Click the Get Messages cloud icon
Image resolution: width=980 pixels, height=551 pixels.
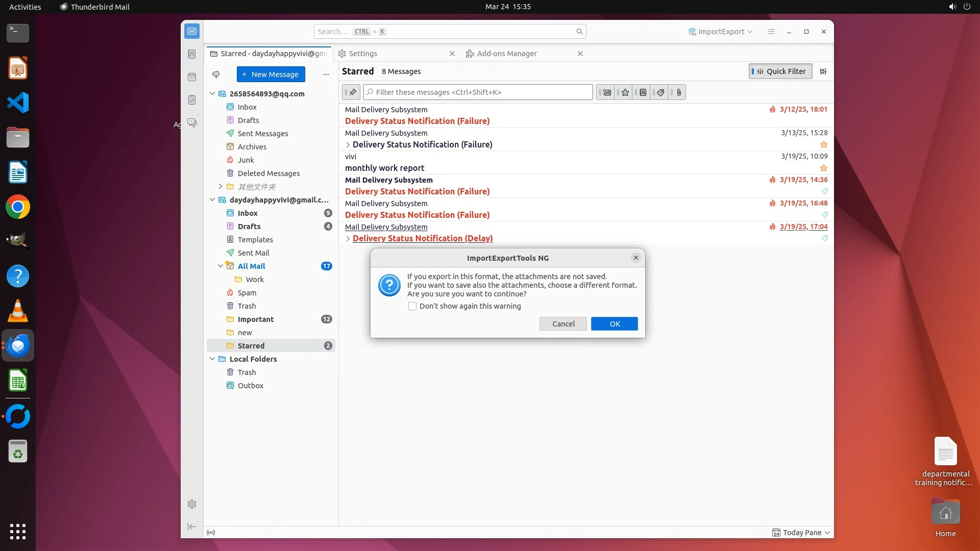click(216, 74)
